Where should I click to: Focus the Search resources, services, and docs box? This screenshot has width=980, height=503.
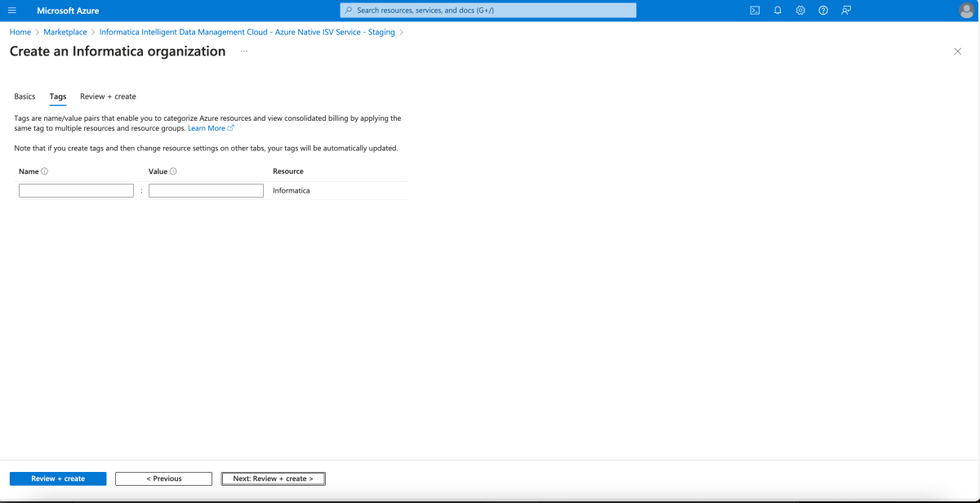pos(488,11)
